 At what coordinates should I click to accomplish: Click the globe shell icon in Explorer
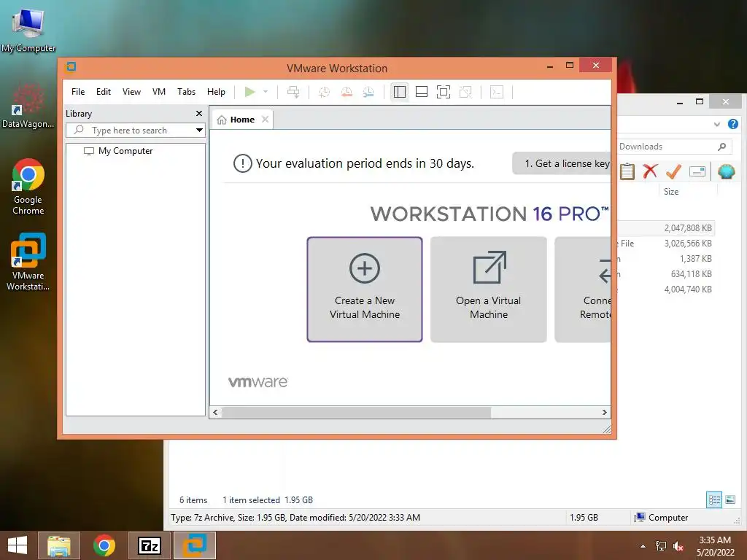[x=727, y=171]
